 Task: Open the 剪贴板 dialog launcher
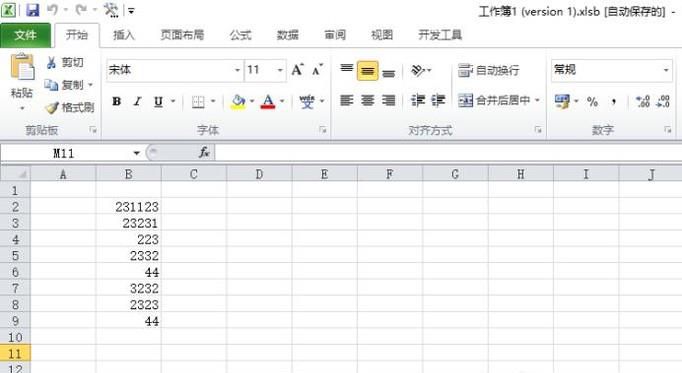[x=93, y=130]
